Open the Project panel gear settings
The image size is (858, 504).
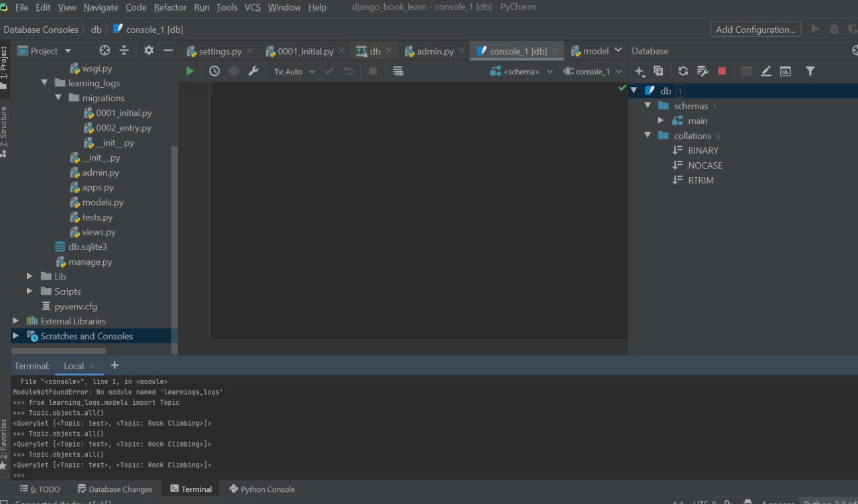(149, 50)
